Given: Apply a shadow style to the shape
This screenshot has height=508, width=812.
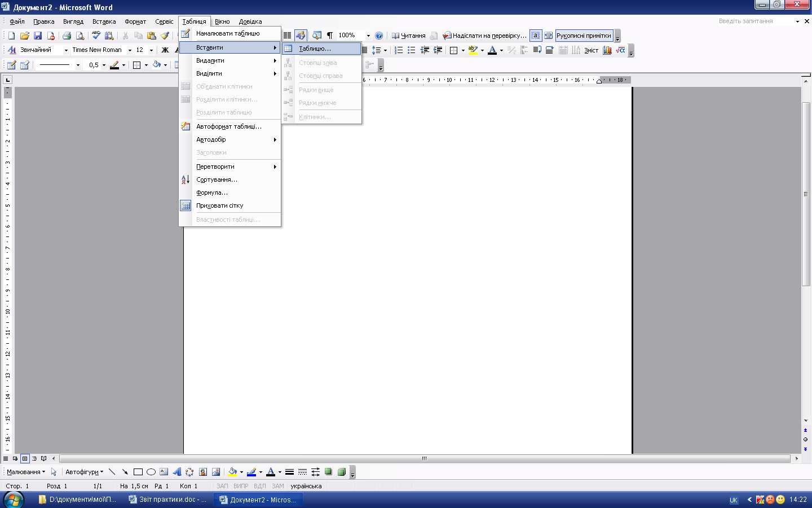Looking at the screenshot, I should (x=328, y=472).
